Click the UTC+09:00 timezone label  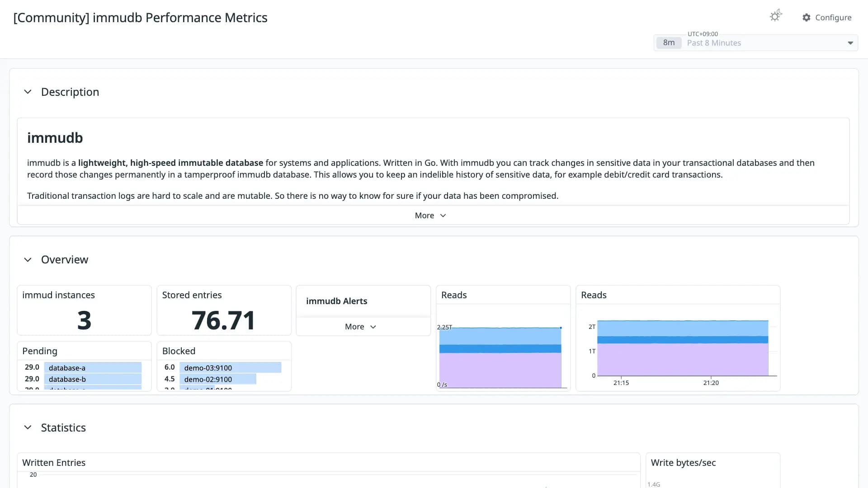pyautogui.click(x=703, y=34)
